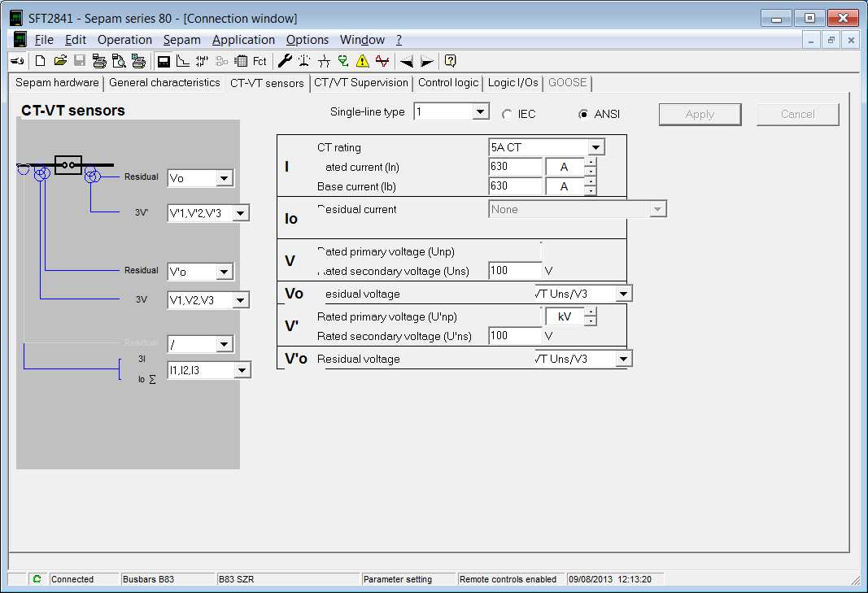Click the Rated secondary voltage (Uns) field
868x593 pixels.
pyautogui.click(x=516, y=270)
